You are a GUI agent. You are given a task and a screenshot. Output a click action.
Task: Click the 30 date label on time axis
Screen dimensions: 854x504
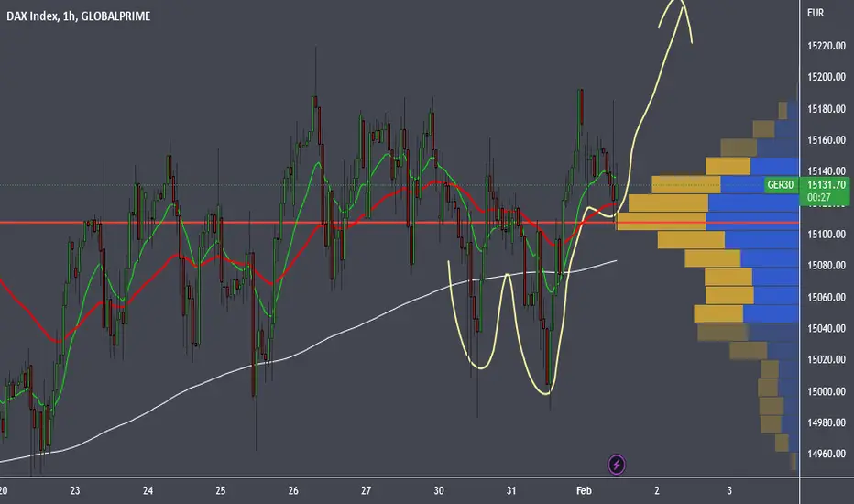(x=438, y=490)
